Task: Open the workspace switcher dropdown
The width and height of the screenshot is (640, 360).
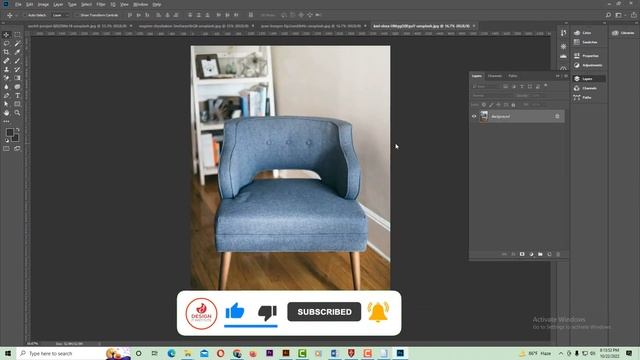Action: click(619, 15)
